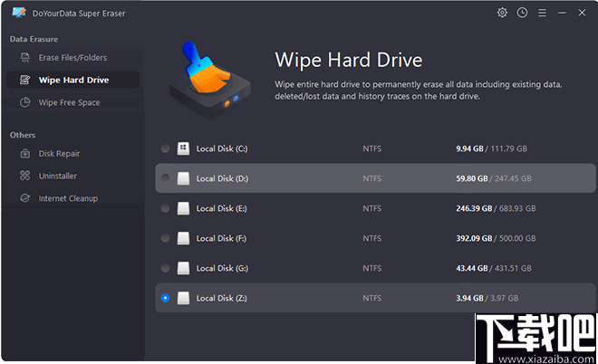Select the radio button for Local Disk (G:)
Screen dimensions: 598x364
click(x=165, y=268)
